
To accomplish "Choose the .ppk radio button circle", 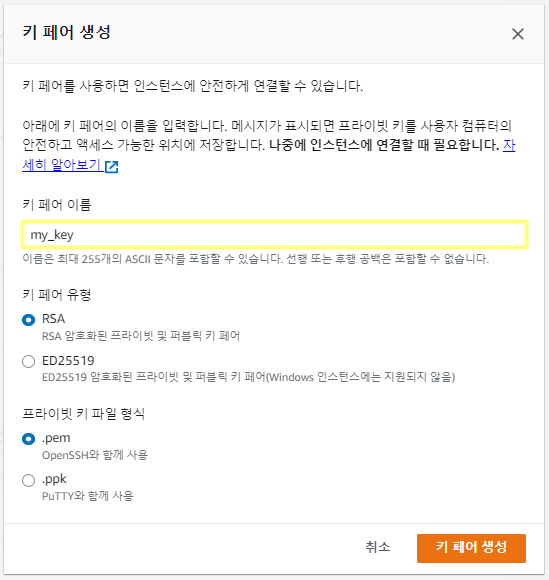I will coord(28,480).
